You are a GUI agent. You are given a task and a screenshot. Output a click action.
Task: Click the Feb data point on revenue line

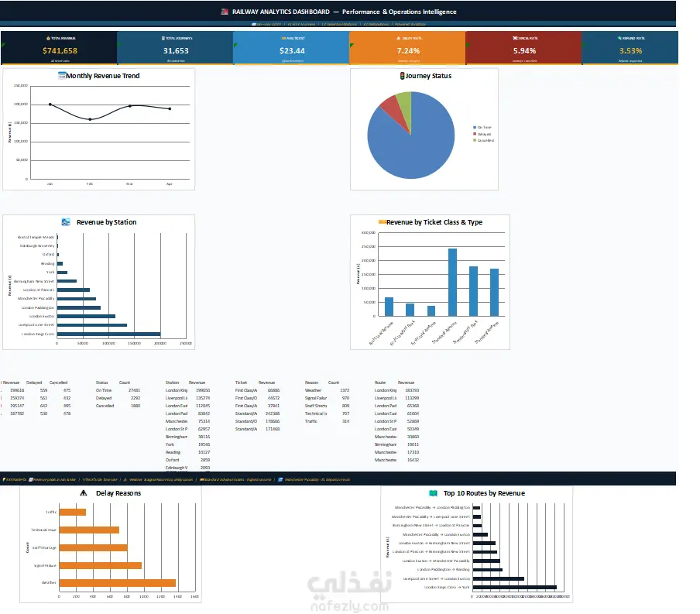[90, 119]
